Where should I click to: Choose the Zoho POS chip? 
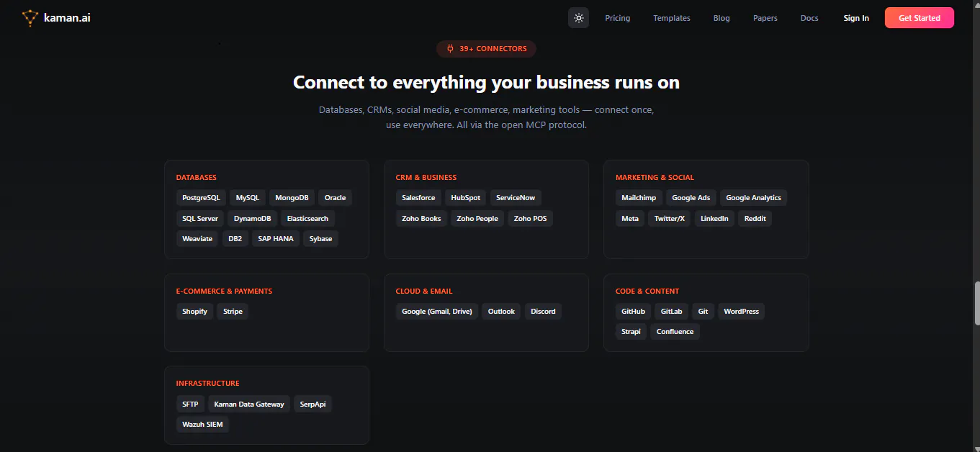[x=531, y=218]
